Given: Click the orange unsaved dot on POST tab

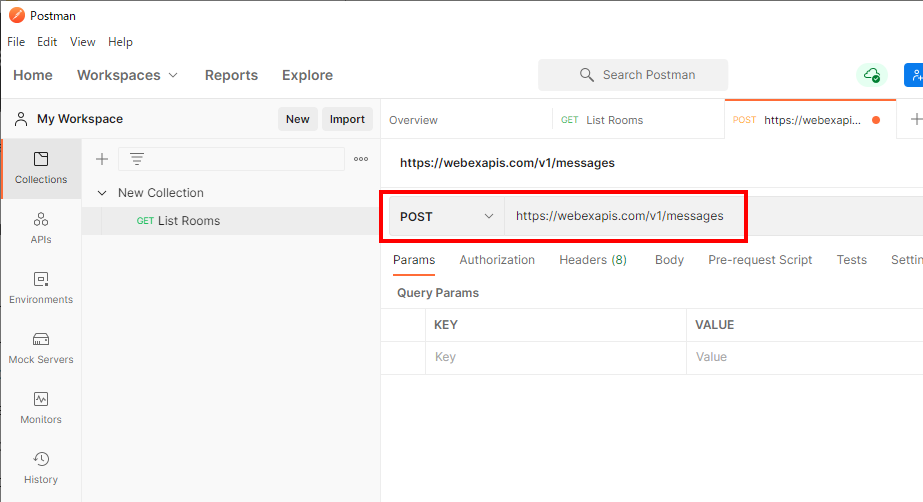Looking at the screenshot, I should point(876,120).
